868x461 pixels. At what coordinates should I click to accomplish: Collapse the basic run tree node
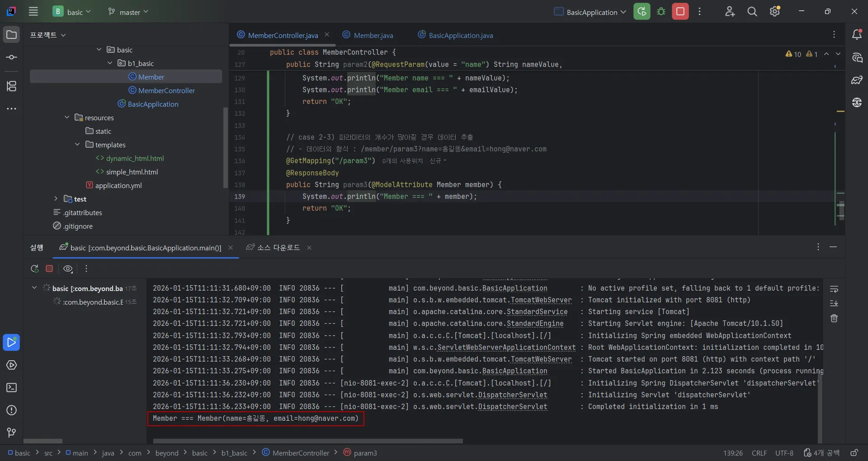34,288
